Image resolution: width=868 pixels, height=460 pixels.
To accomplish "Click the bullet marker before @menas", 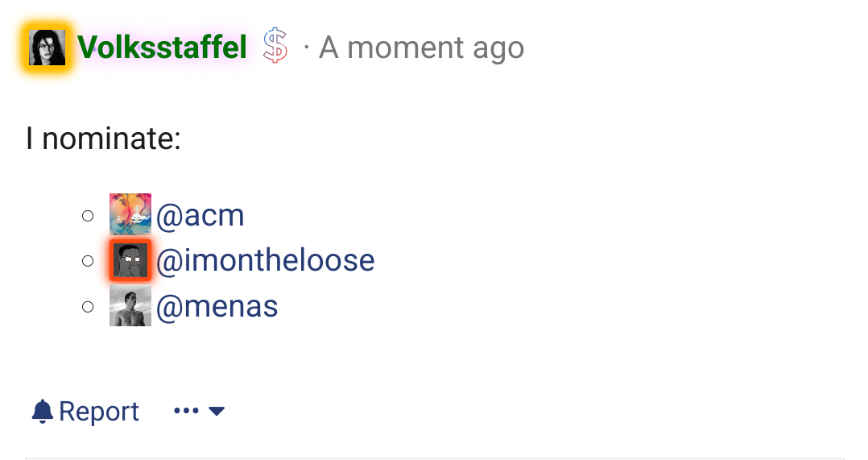I will pos(88,307).
